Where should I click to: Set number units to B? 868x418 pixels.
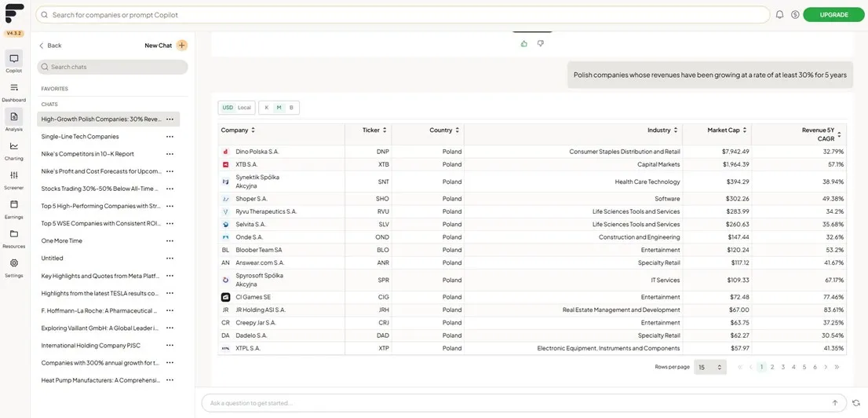coord(292,108)
